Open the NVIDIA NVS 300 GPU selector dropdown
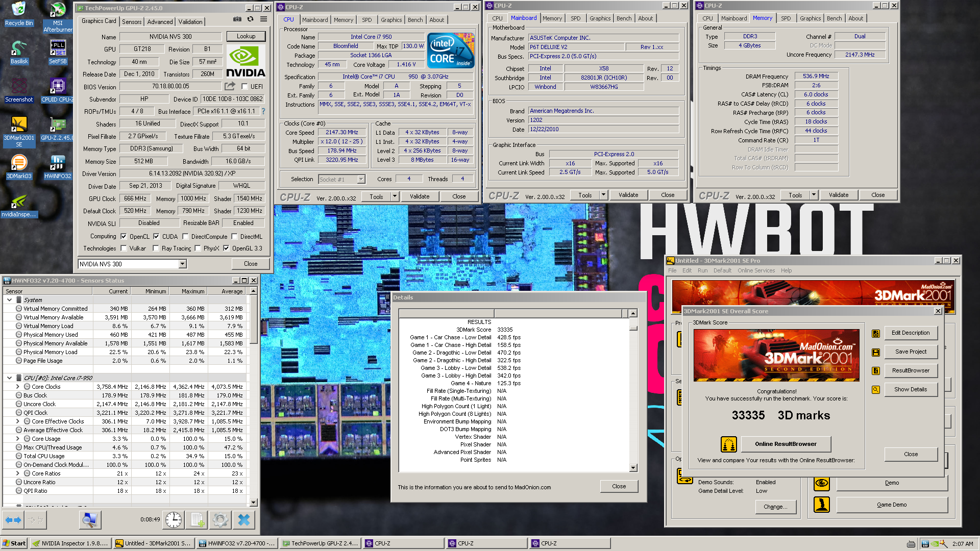 tap(182, 264)
